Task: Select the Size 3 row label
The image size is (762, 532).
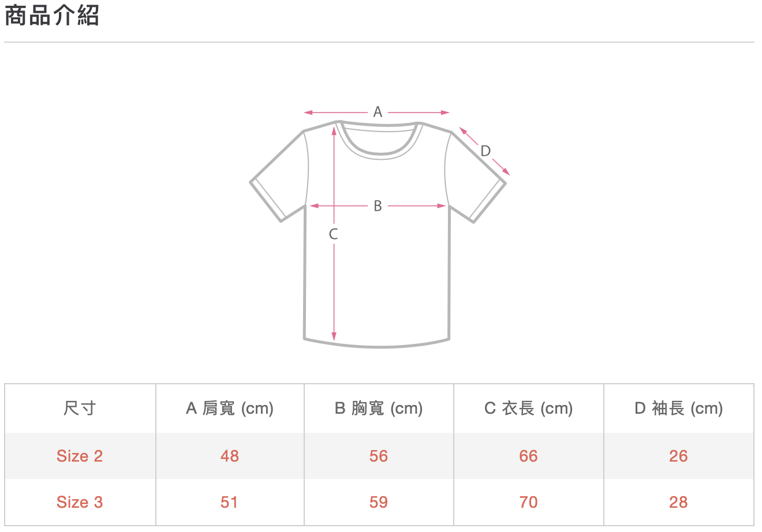Action: [80, 502]
